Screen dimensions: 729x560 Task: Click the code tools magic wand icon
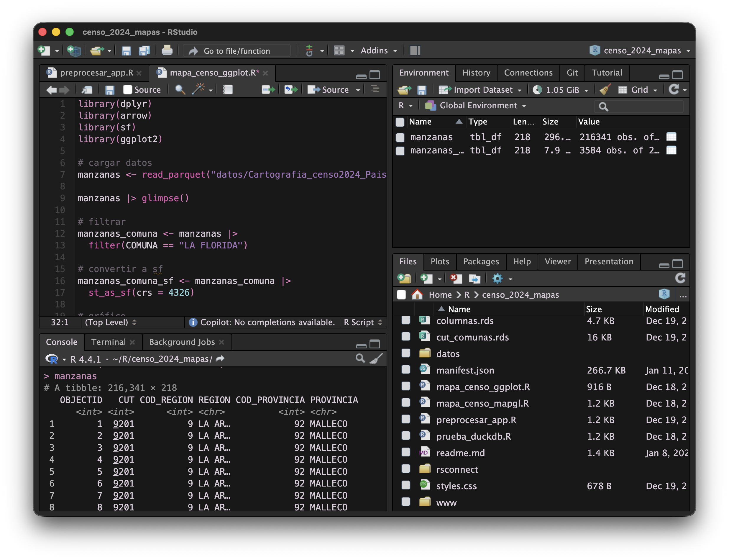pyautogui.click(x=198, y=89)
